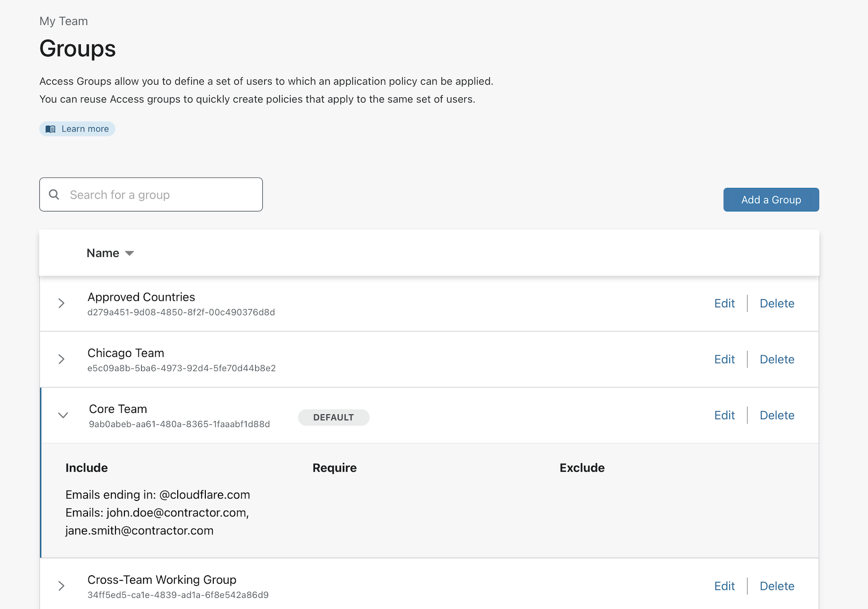Edit the Cross-Team Working Group
Screen dimensions: 868x609
pos(724,586)
